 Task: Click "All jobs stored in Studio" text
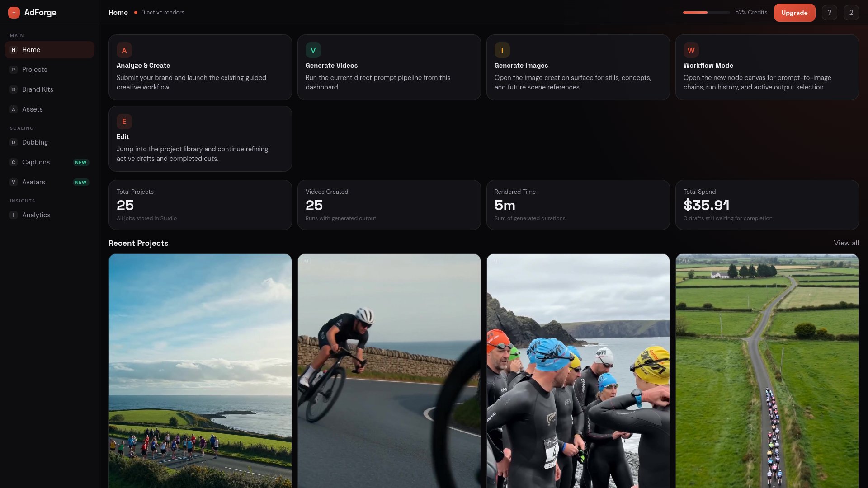[146, 218]
